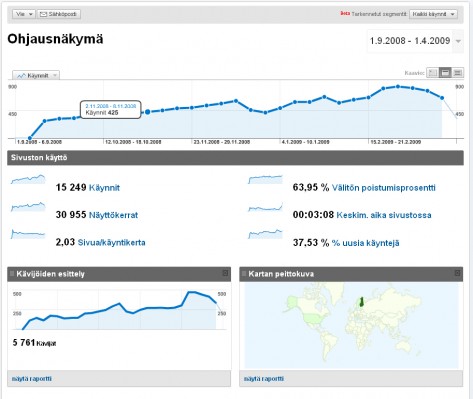Click the Kuvaaja label beside graph view icons
This screenshot has width=473, height=399.
414,73
